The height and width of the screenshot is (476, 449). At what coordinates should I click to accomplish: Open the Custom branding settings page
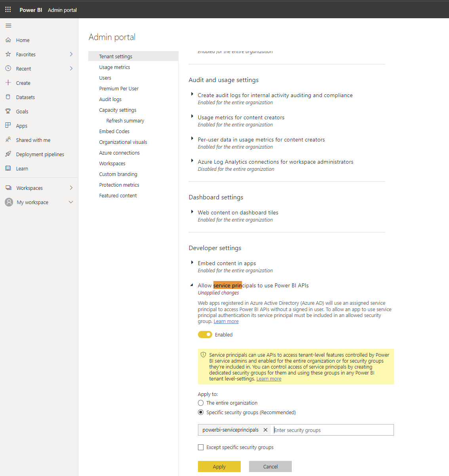118,174
